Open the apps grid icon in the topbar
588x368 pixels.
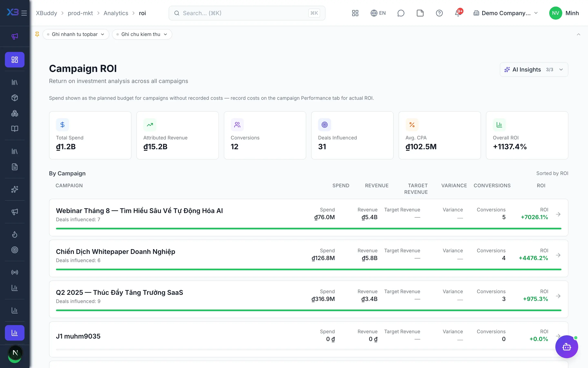pyautogui.click(x=355, y=13)
